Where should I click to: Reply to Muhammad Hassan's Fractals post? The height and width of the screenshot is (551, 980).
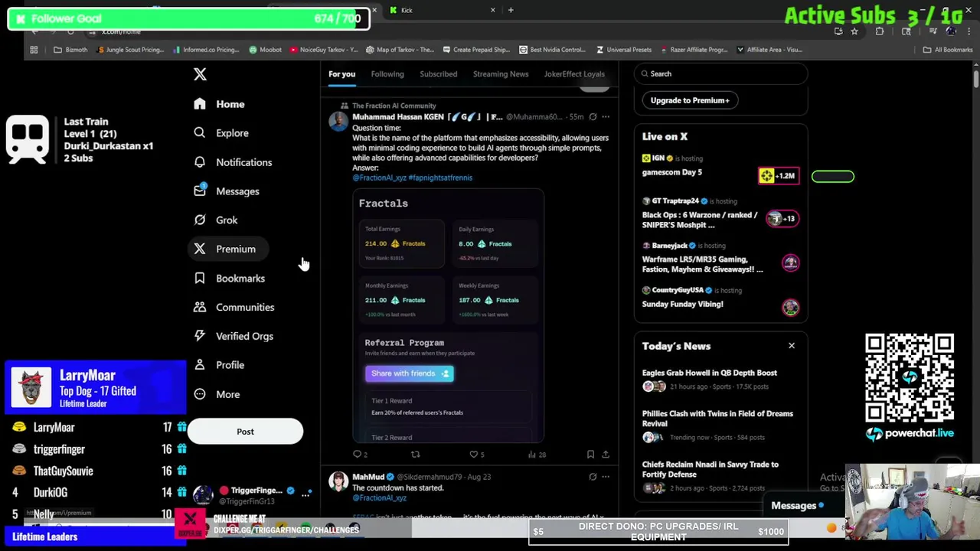(359, 455)
